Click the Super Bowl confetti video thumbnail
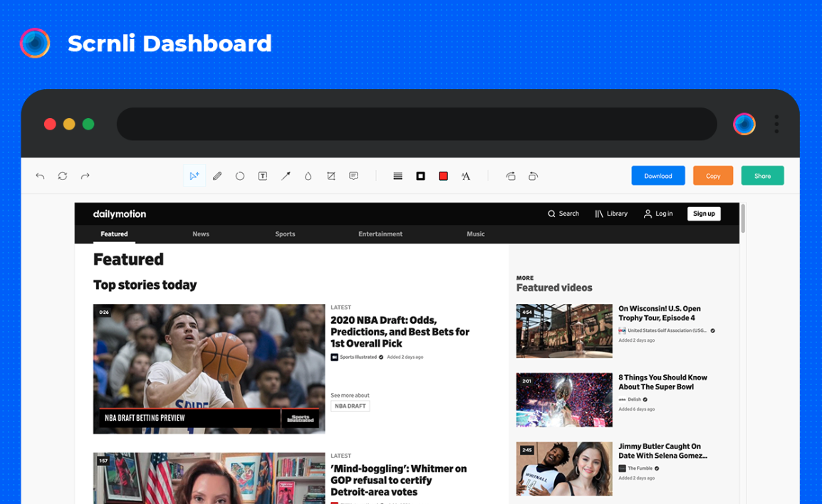This screenshot has width=822, height=504. pos(564,400)
